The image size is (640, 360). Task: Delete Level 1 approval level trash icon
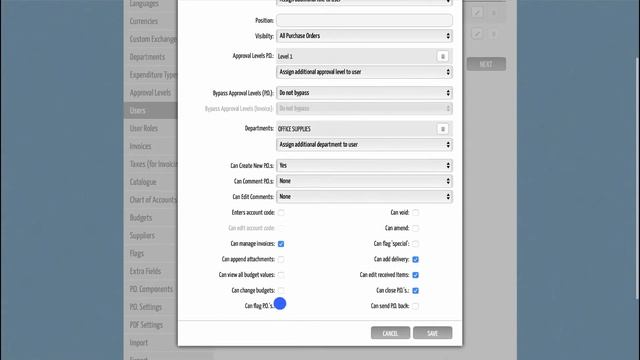point(442,56)
